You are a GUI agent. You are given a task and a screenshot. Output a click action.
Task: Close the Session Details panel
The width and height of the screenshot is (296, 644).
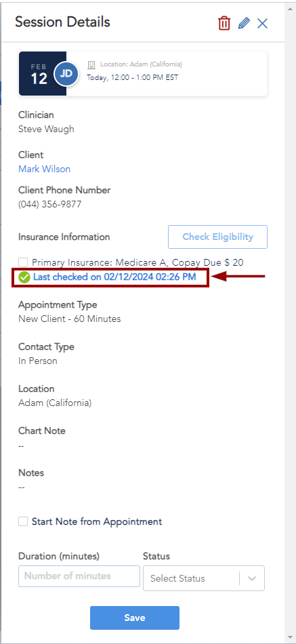(x=262, y=24)
